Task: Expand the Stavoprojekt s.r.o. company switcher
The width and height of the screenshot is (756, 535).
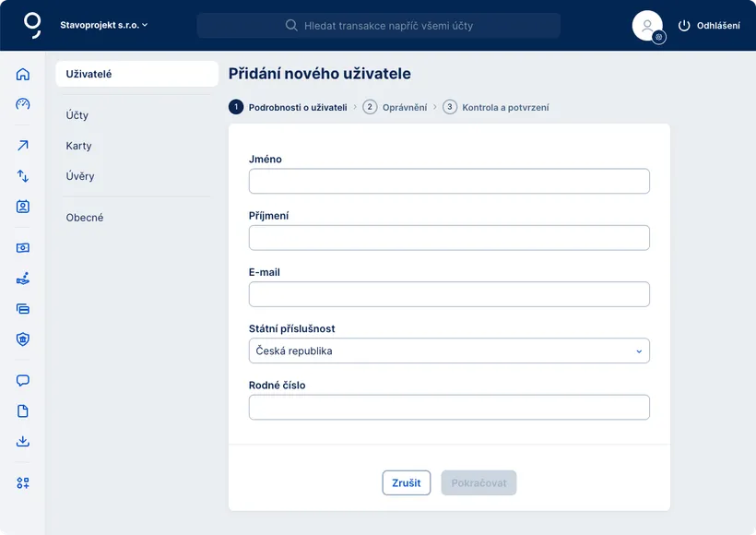Action: pyautogui.click(x=103, y=25)
